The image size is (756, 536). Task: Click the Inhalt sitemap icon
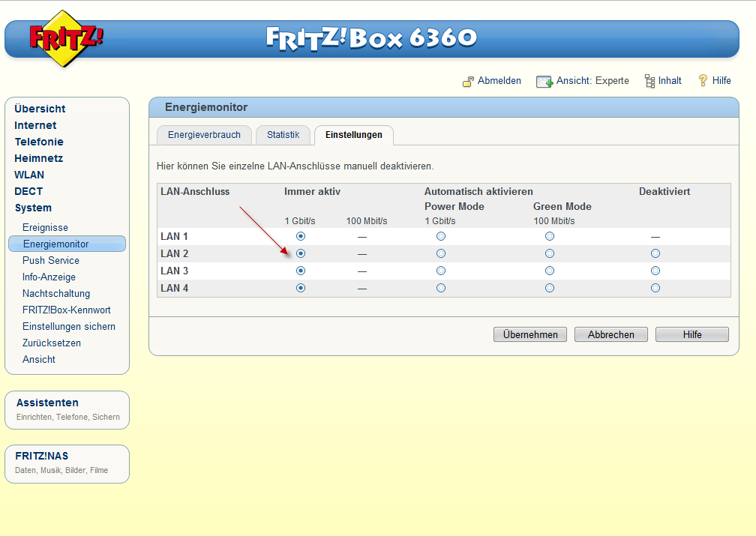pyautogui.click(x=650, y=81)
